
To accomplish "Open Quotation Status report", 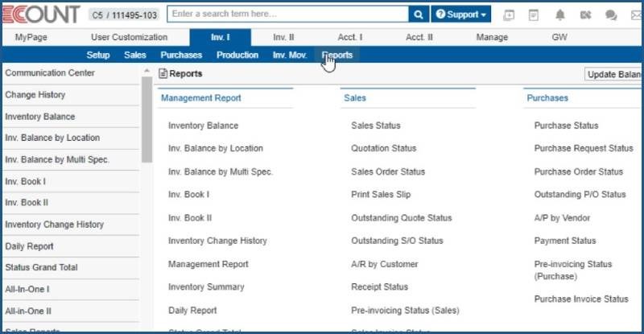I will click(x=383, y=148).
